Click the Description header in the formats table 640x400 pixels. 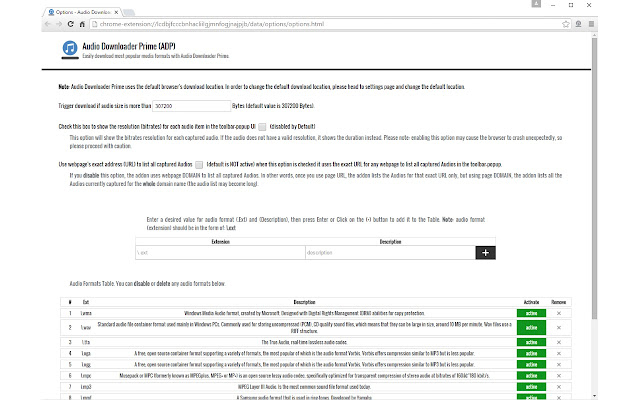tap(304, 302)
